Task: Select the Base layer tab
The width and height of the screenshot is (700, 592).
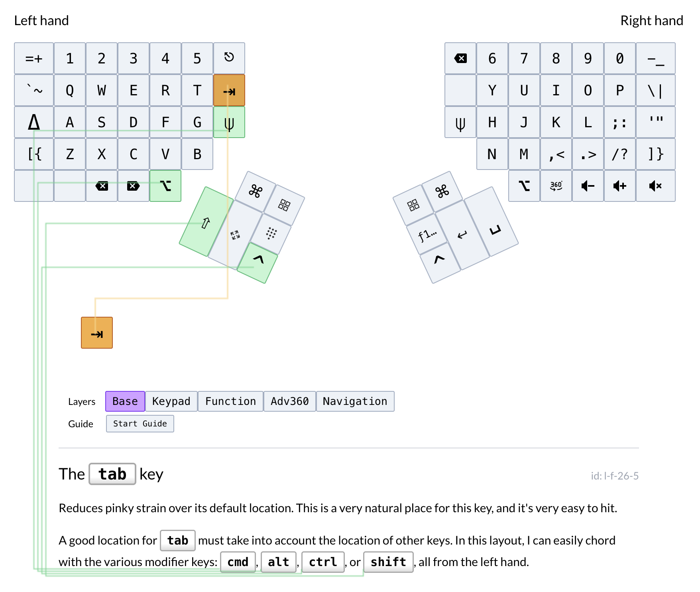Action: pyautogui.click(x=125, y=401)
